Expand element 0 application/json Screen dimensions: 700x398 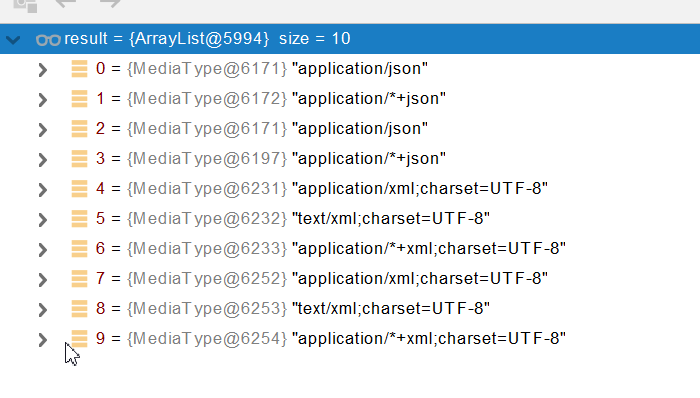tap(42, 70)
